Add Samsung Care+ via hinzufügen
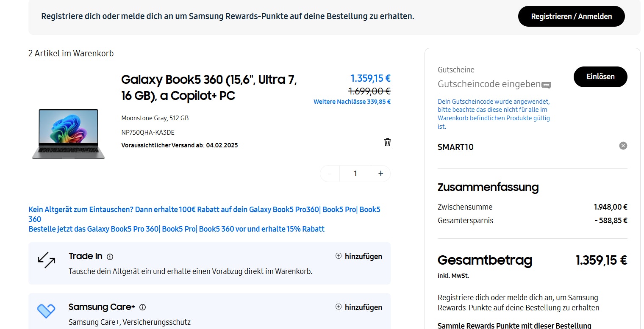 coord(358,307)
